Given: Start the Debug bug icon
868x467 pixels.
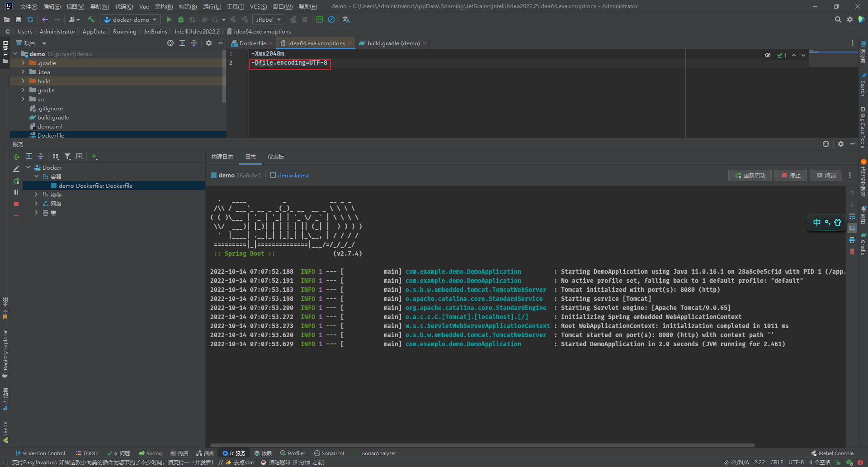Looking at the screenshot, I should (x=181, y=19).
